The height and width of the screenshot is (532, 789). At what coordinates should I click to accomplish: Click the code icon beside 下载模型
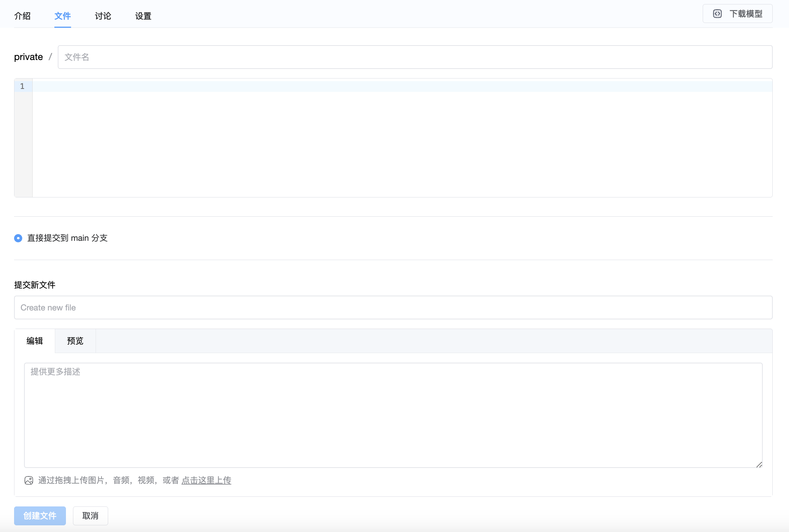click(717, 14)
